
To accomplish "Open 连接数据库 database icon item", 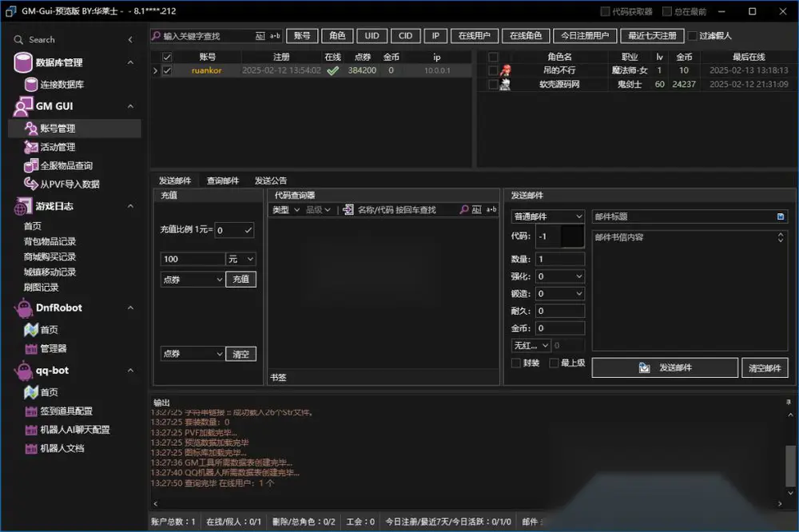I will click(x=31, y=84).
